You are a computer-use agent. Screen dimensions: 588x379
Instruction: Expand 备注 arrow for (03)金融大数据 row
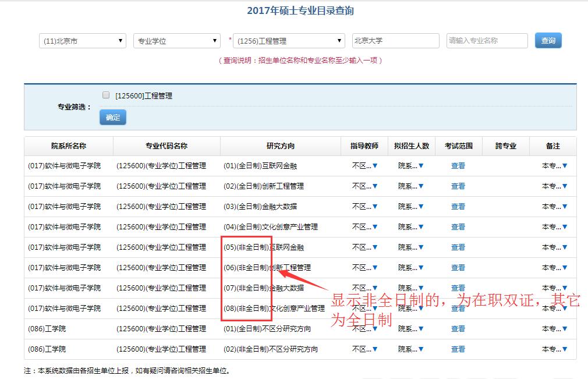pyautogui.click(x=564, y=207)
